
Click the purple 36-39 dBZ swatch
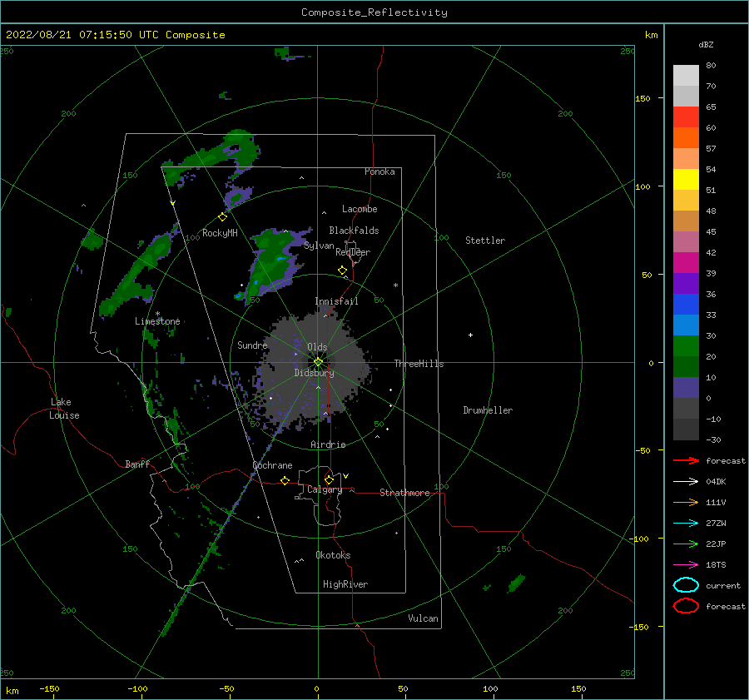pyautogui.click(x=686, y=283)
